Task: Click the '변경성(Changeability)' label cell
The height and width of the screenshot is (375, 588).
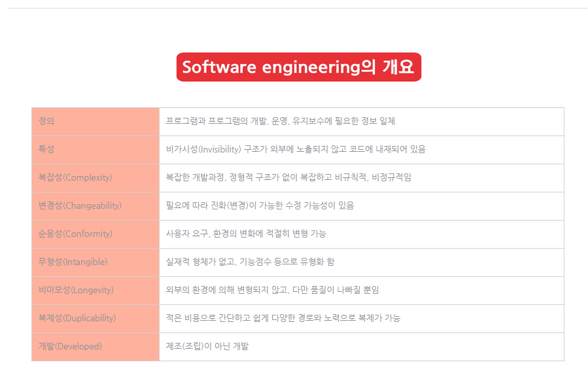Action: click(95, 206)
